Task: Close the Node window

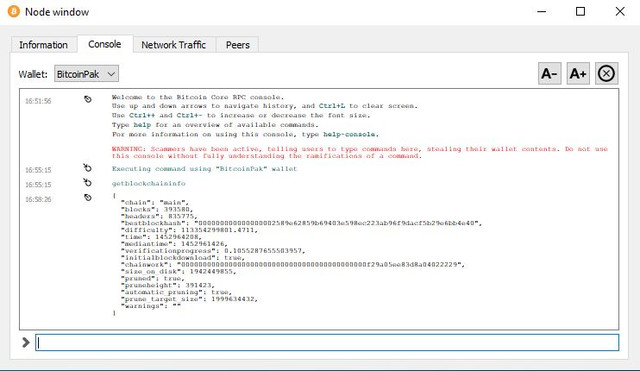Action: (620, 11)
